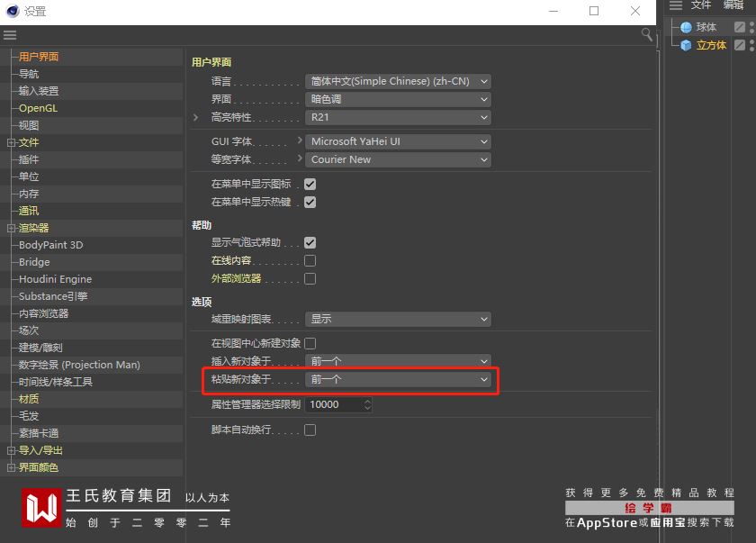Screen dimensions: 756x543
Task: Expand arrow next to GUI 字体
Action: (300, 140)
